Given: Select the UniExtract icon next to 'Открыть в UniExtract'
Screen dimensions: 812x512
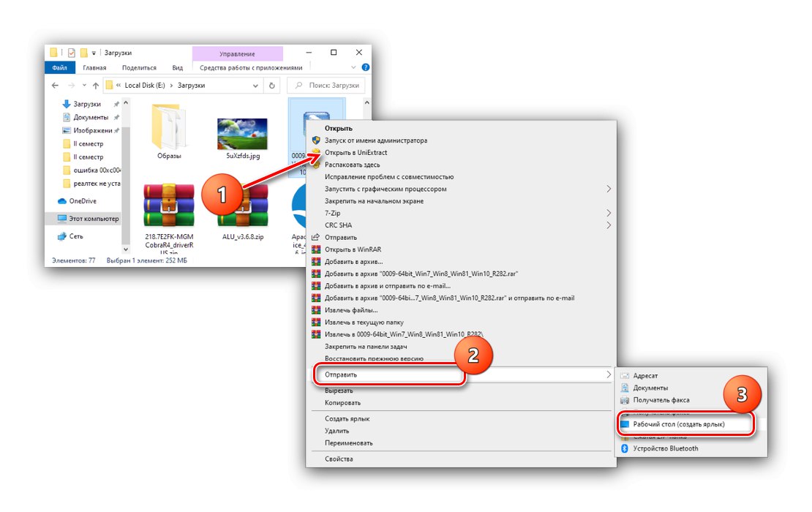Looking at the screenshot, I should coord(316,154).
